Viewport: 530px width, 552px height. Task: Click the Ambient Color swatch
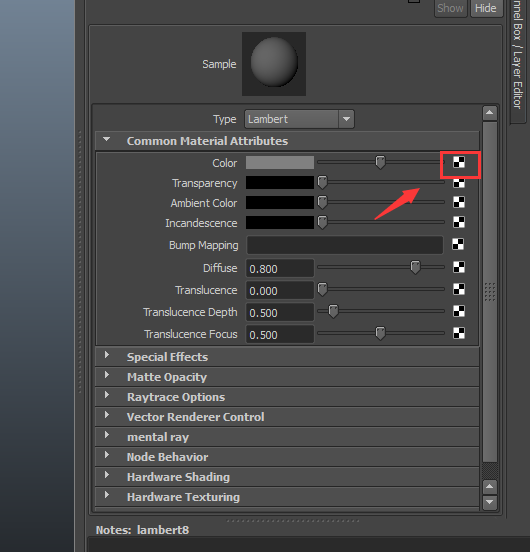[x=280, y=202]
